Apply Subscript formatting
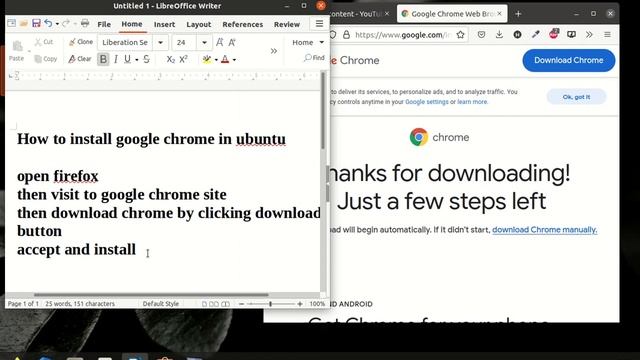The height and width of the screenshot is (360, 640). [171, 59]
